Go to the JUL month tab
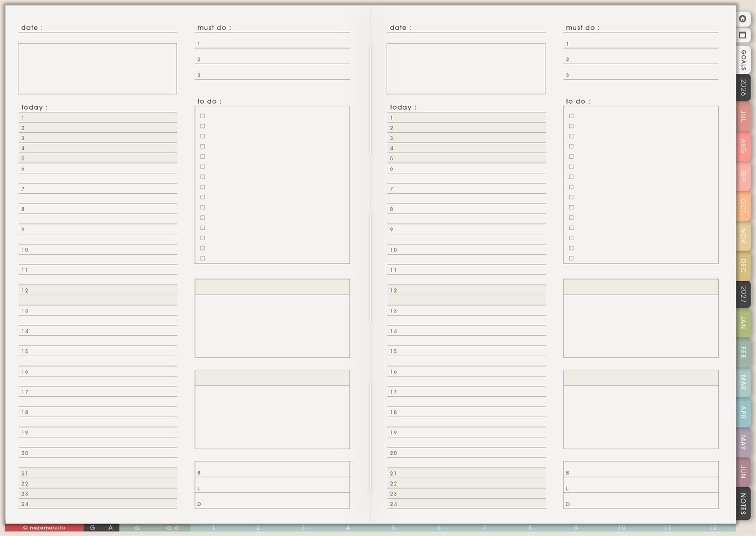 [744, 116]
